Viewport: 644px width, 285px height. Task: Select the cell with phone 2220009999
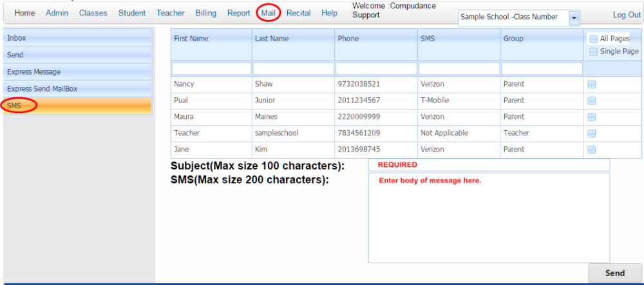376,117
